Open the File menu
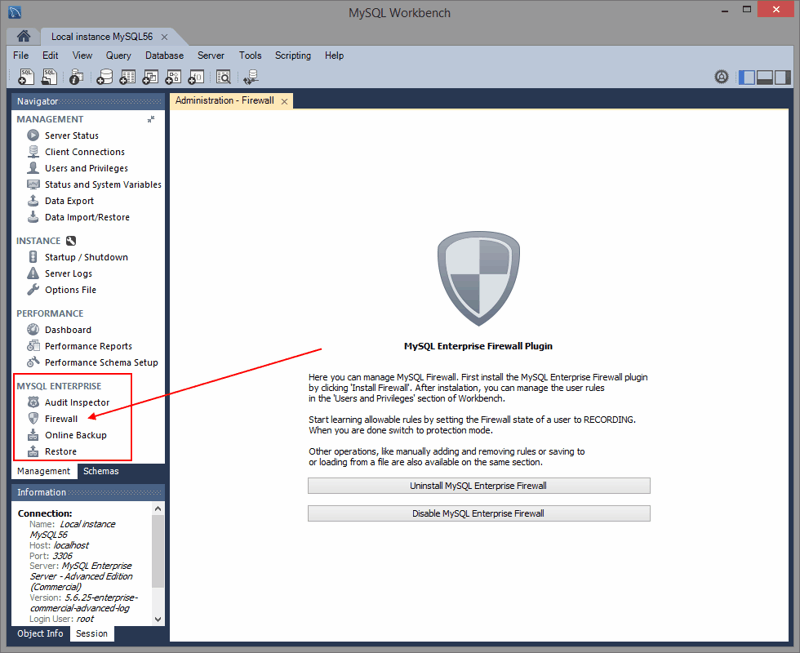Image resolution: width=800 pixels, height=653 pixels. (21, 55)
